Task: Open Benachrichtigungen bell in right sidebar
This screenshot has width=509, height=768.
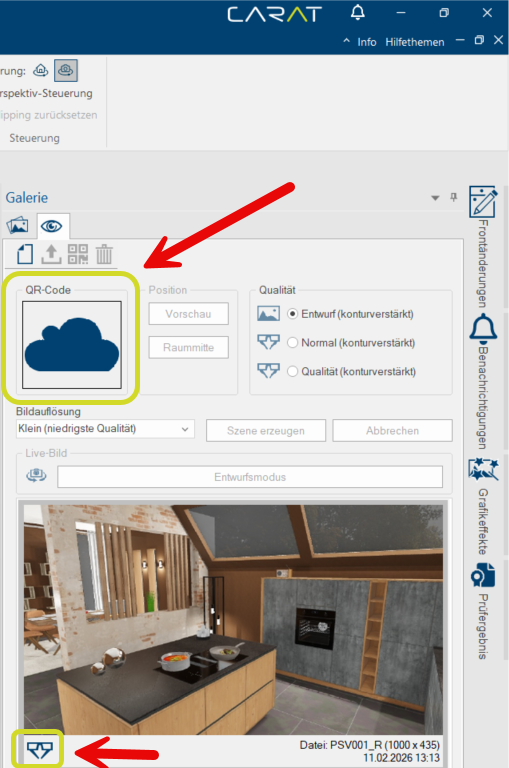Action: [x=483, y=328]
